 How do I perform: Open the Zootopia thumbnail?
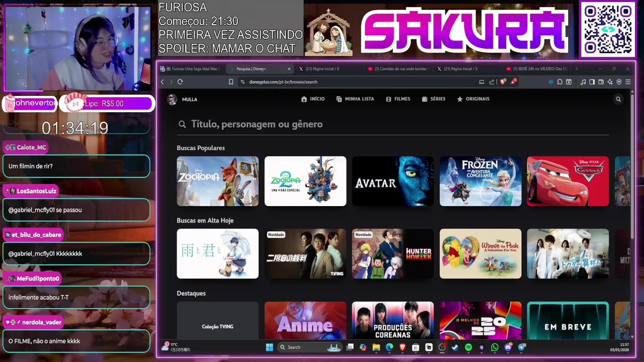click(218, 181)
